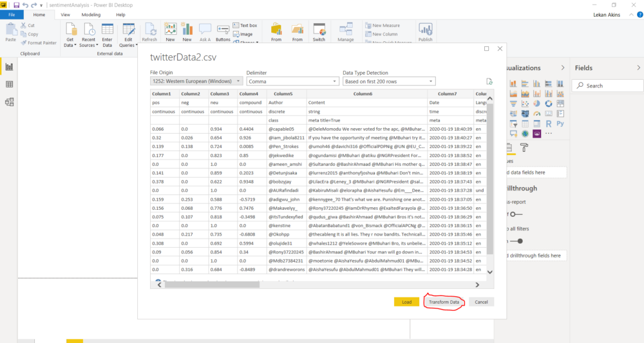
Task: Select funnel chart visualization
Action: click(x=513, y=104)
